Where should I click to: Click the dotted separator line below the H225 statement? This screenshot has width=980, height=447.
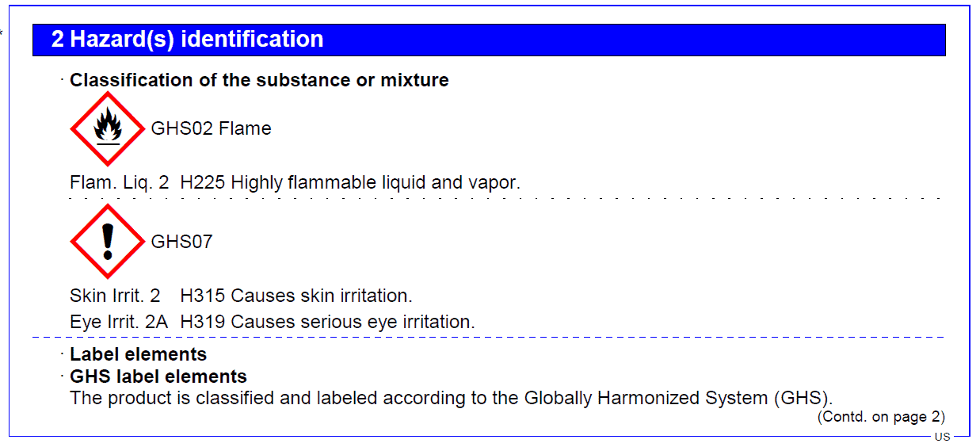pyautogui.click(x=507, y=198)
